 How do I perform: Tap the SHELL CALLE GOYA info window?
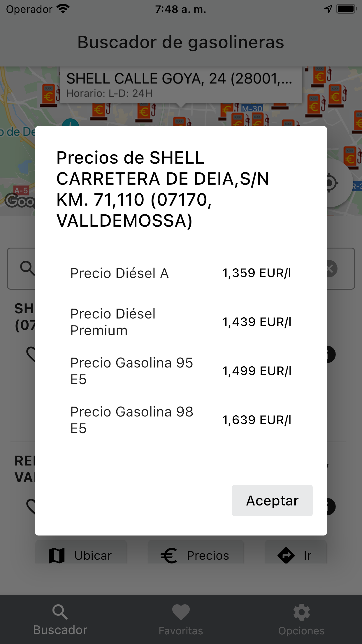coord(181,85)
